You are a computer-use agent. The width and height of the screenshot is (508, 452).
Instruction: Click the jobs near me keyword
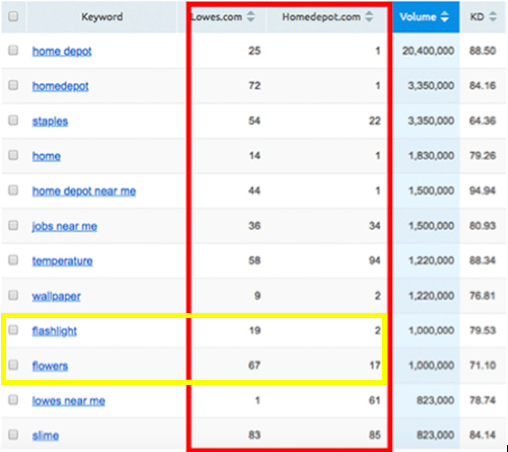pyautogui.click(x=65, y=226)
